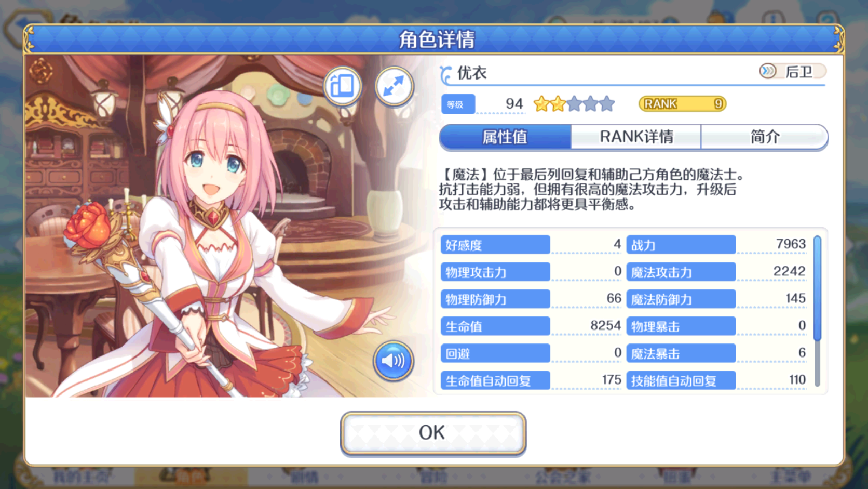The width and height of the screenshot is (868, 489).
Task: Select the 魔法攻击力 stat label
Action: [681, 272]
